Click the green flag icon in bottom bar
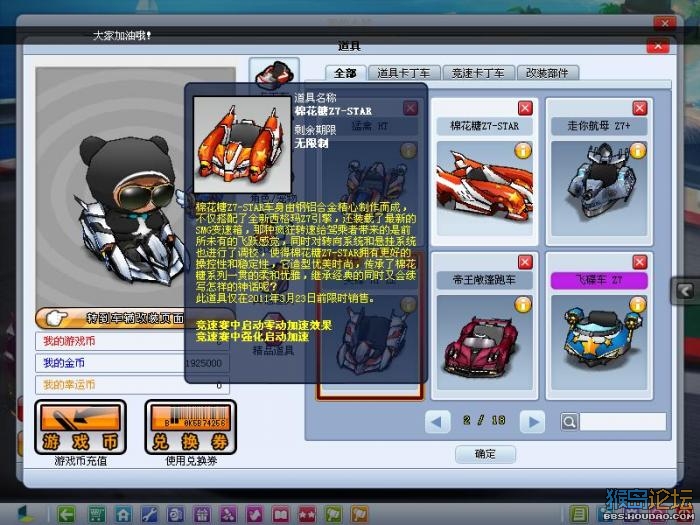 point(333,514)
